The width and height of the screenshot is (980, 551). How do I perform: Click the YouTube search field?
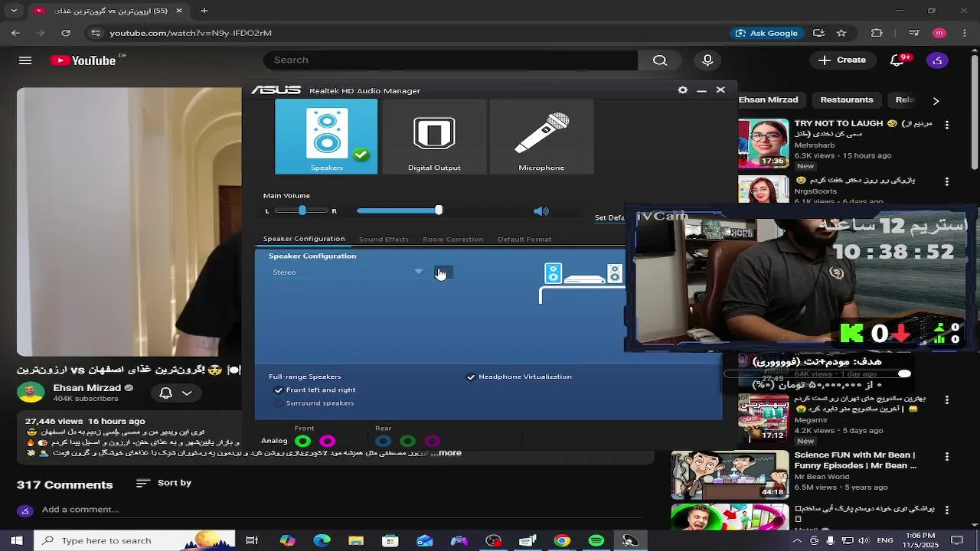click(x=452, y=60)
